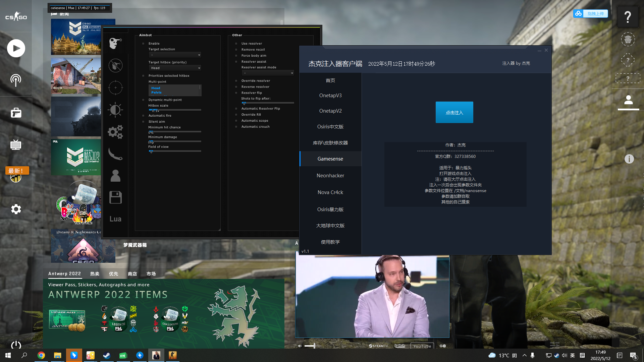Toggle Automatic scope checkbox
Viewport: 644px width, 362px height.
[236, 121]
